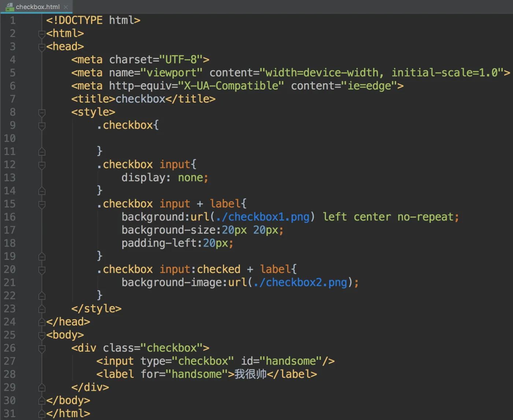This screenshot has width=513, height=420.
Task: Collapse the .checkbox input + label rule
Action: [41, 205]
